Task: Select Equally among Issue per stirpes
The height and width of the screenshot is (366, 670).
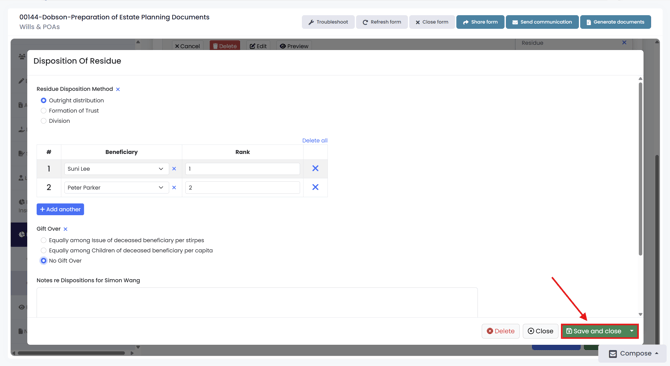Action: pos(43,240)
